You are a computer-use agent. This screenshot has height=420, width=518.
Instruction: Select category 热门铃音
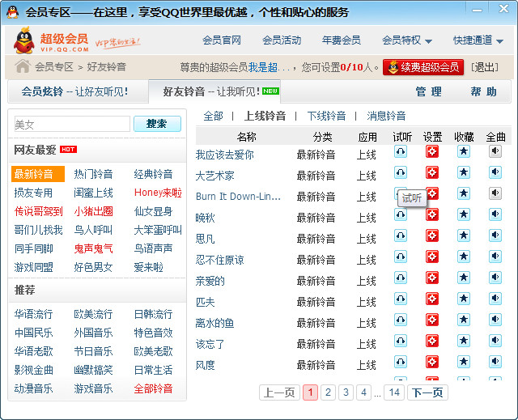pos(94,174)
